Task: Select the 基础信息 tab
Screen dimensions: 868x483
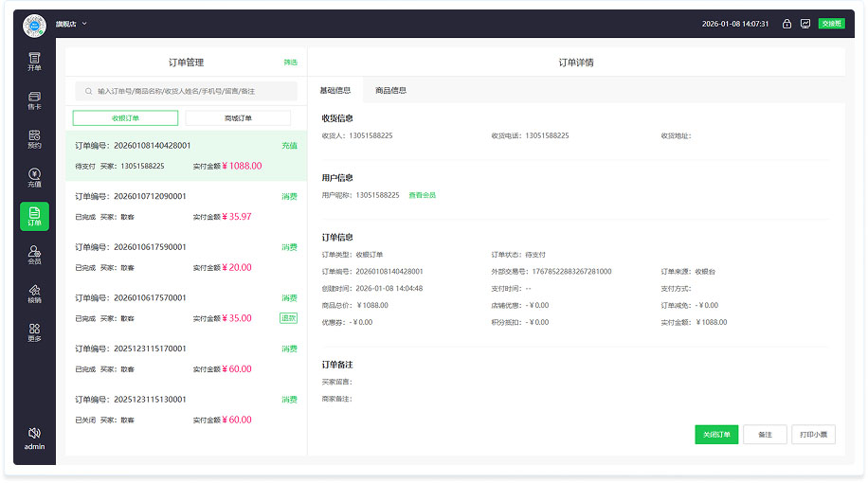Action: [335, 91]
